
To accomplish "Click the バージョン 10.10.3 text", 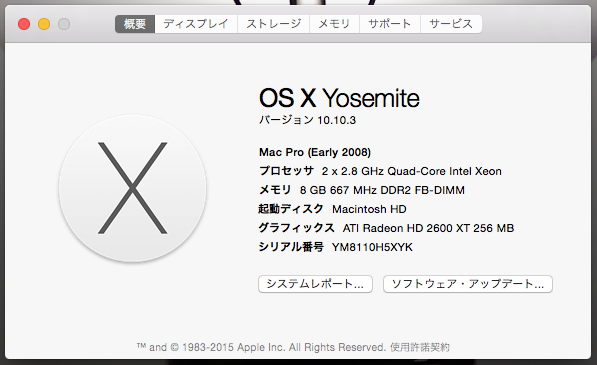I will pyautogui.click(x=307, y=120).
